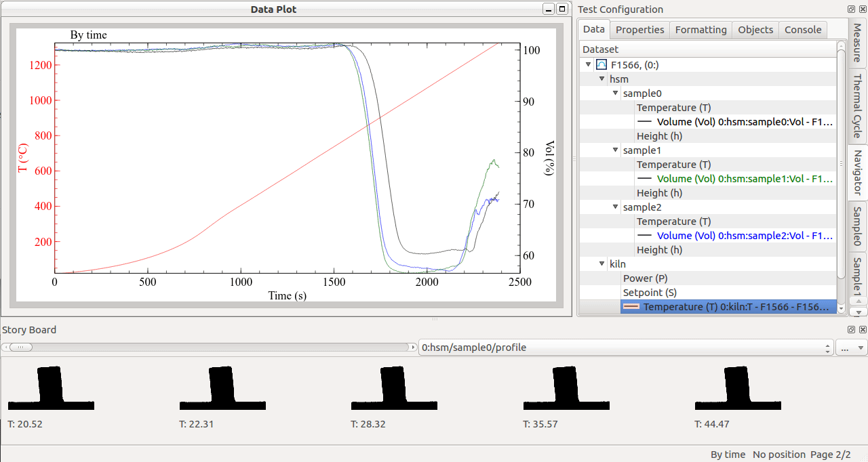Click the ellipsis button beside the profile combo
The height and width of the screenshot is (462, 868).
[x=852, y=348]
